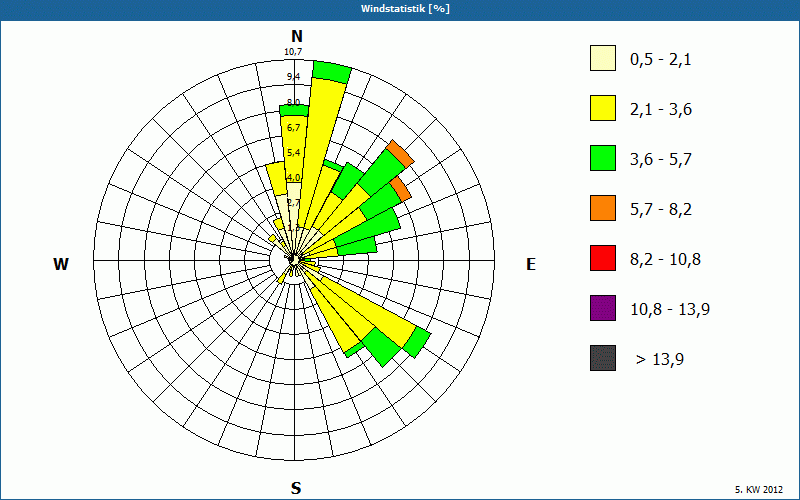Screen dimensions: 800x500
Task: Click the pale yellow 0,5 - 2,1 legend swatch
Action: pos(603,58)
